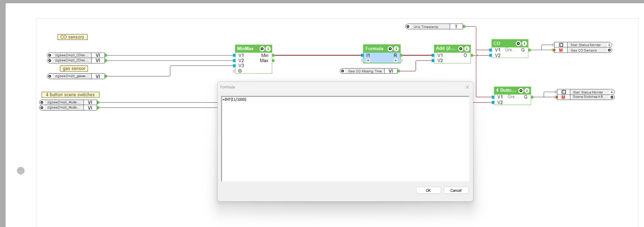Viewport: 644px width, 227px height.
Task: Click the gear icon beside Unix Timestamp
Action: click(408, 26)
